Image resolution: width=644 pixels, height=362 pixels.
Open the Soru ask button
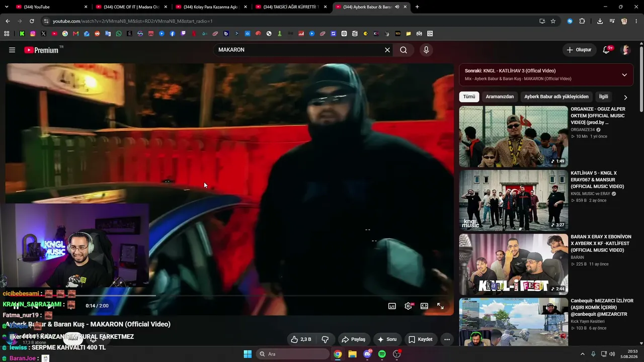[387, 339]
